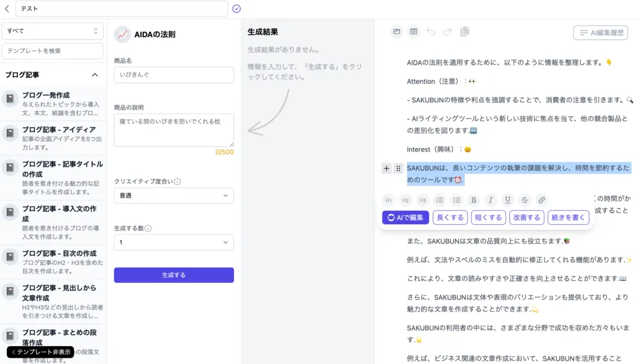
Task: Redo the edit in editor
Action: coord(447,32)
